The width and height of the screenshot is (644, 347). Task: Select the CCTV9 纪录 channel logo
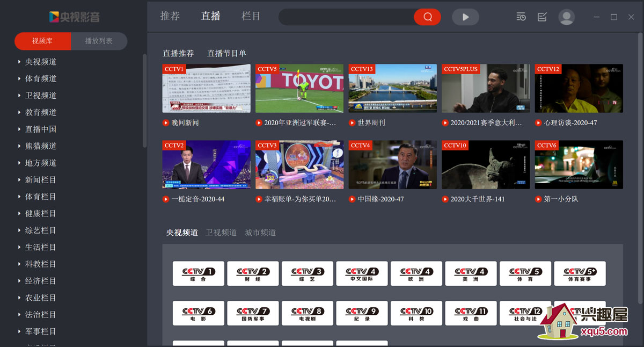coord(362,313)
